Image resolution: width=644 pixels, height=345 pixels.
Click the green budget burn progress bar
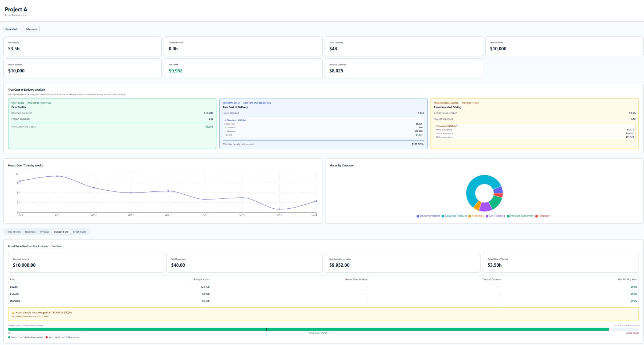coord(308,329)
